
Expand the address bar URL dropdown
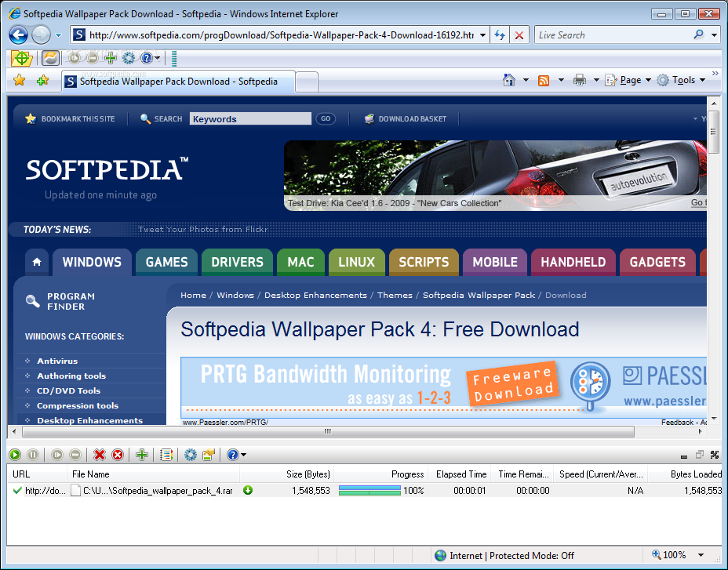click(x=483, y=35)
